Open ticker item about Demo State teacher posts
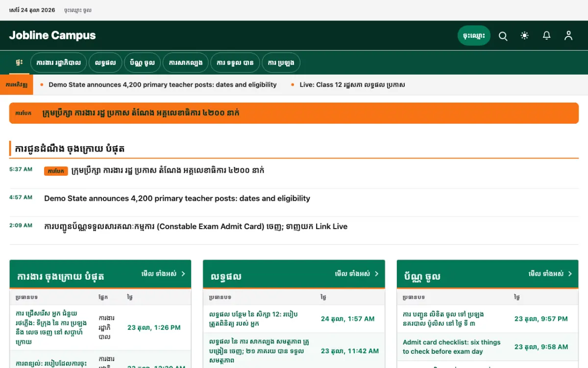 163,85
